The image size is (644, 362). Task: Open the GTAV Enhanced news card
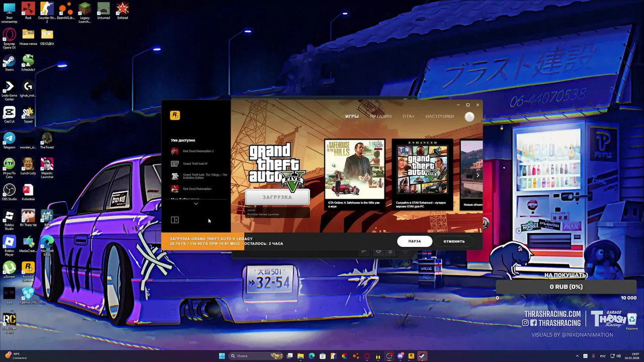coord(423,174)
